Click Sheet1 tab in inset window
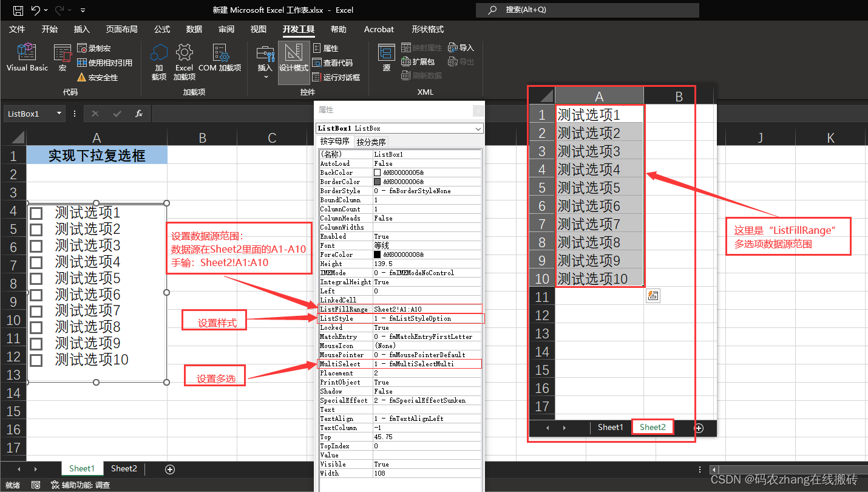 (x=610, y=427)
